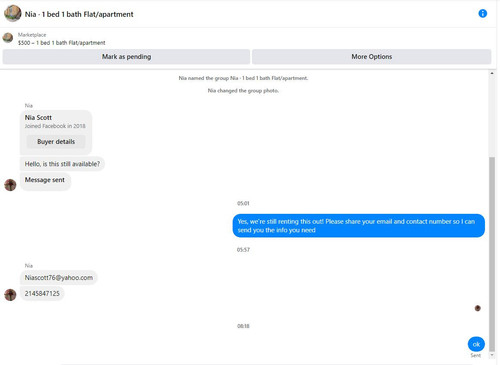Select "Hello, is this still available?" message
Image resolution: width=500 pixels, height=365 pixels.
pyautogui.click(x=62, y=164)
